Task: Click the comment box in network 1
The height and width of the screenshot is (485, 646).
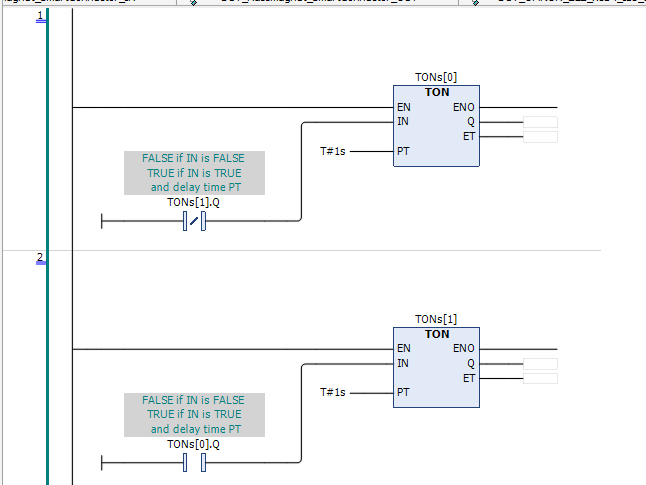Action: tap(194, 173)
